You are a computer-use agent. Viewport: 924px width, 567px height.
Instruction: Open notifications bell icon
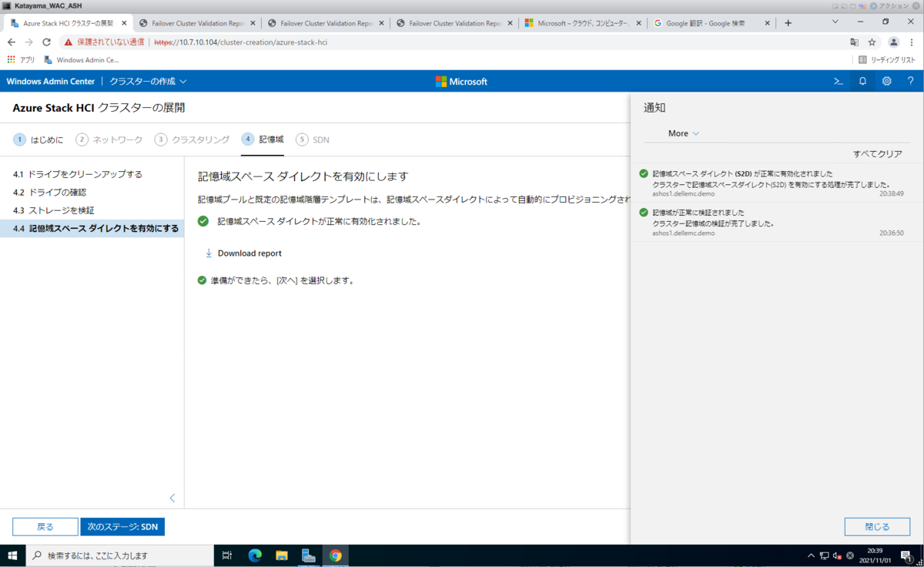(862, 81)
